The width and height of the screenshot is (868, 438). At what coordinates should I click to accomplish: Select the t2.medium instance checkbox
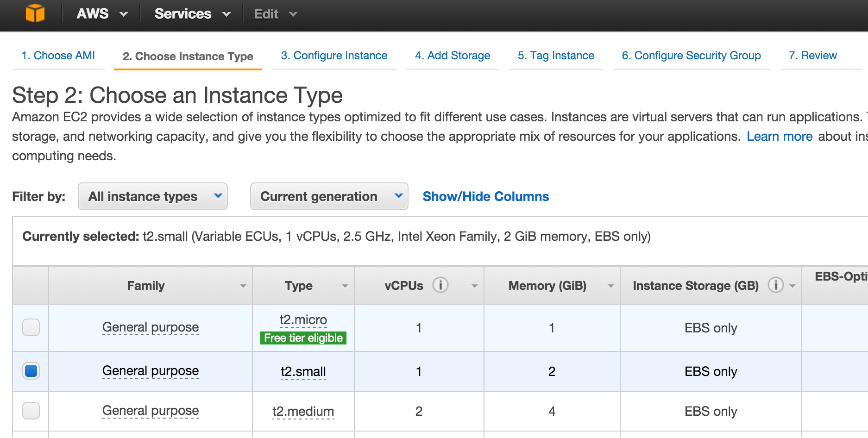tap(31, 411)
